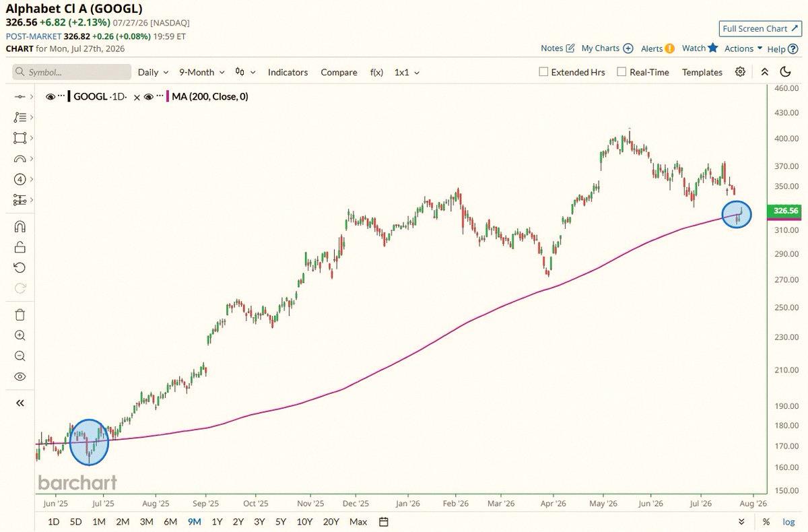Select the 5D time range
Viewport: 808px width, 532px height.
(x=76, y=522)
